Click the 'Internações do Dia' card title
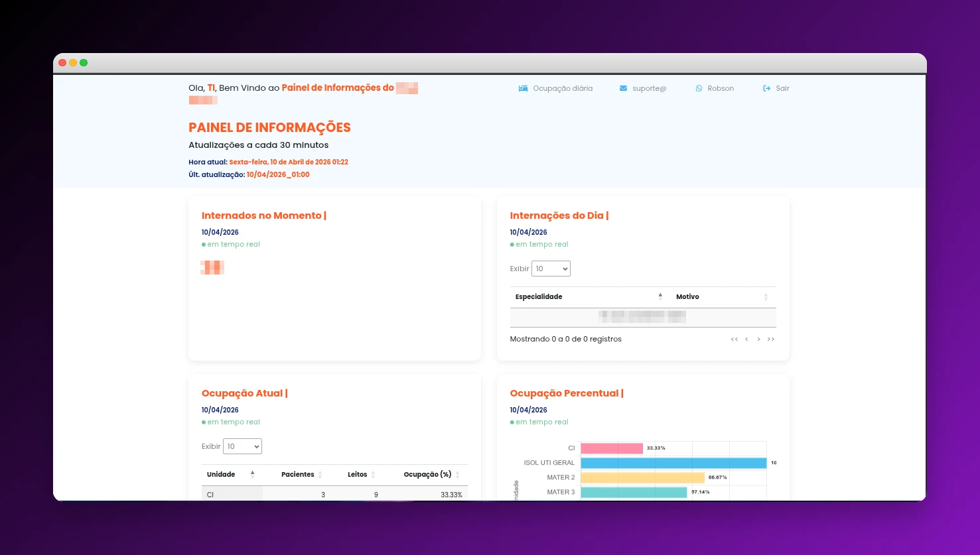980x555 pixels. tap(559, 216)
